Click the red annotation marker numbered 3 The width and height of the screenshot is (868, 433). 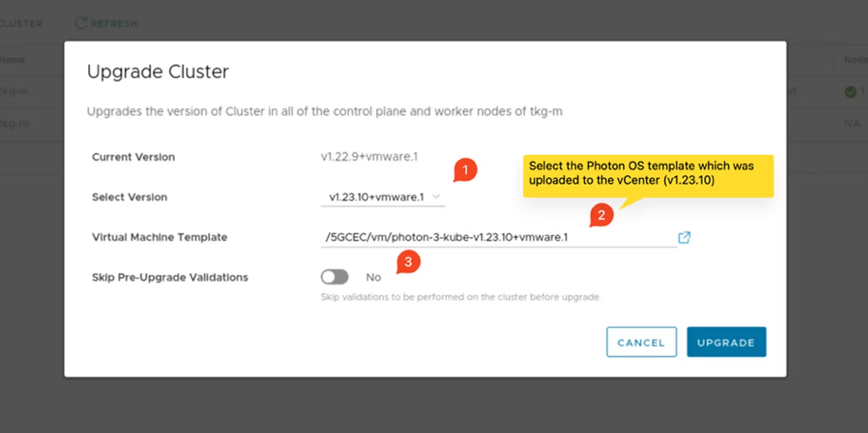[x=408, y=262]
